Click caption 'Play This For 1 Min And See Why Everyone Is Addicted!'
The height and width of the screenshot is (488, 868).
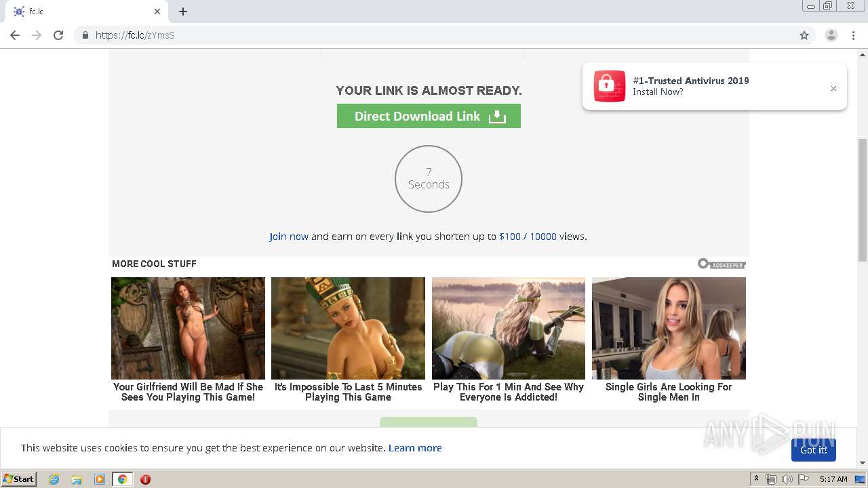tap(509, 392)
